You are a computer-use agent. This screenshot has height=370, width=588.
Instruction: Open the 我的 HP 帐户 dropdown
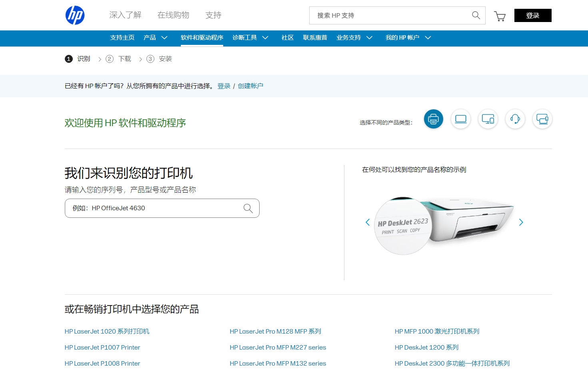[x=408, y=37]
